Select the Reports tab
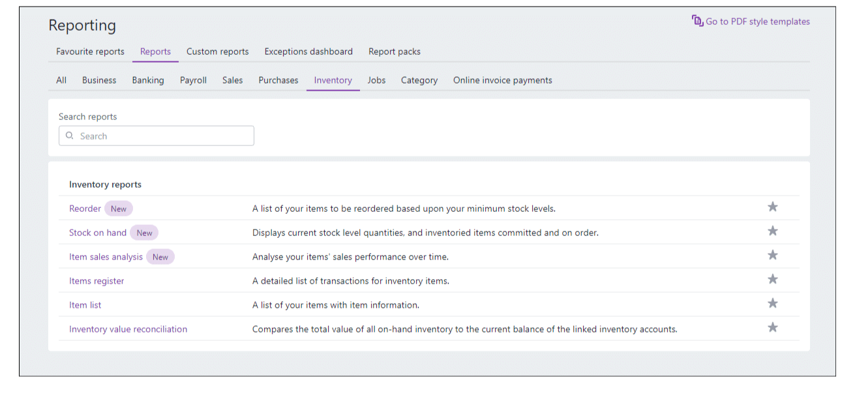Viewport: 868px width, 397px height. 155,51
